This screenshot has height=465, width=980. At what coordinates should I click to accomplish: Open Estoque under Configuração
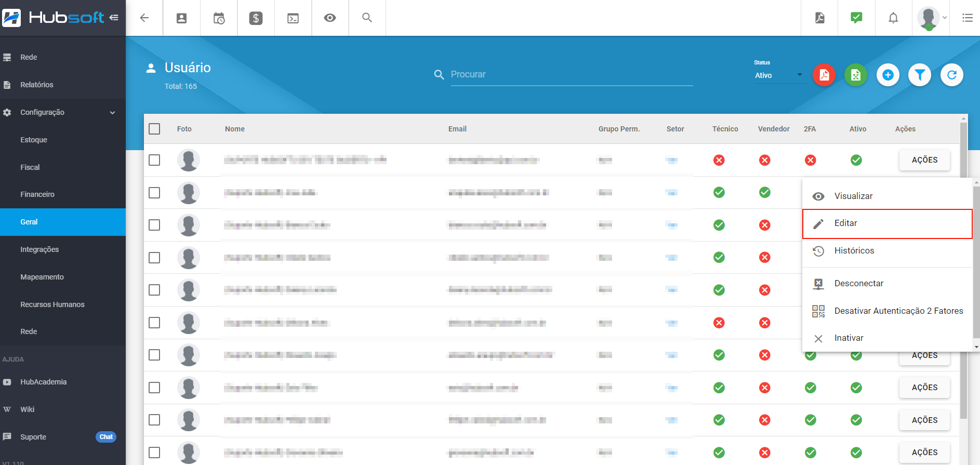click(x=63, y=140)
